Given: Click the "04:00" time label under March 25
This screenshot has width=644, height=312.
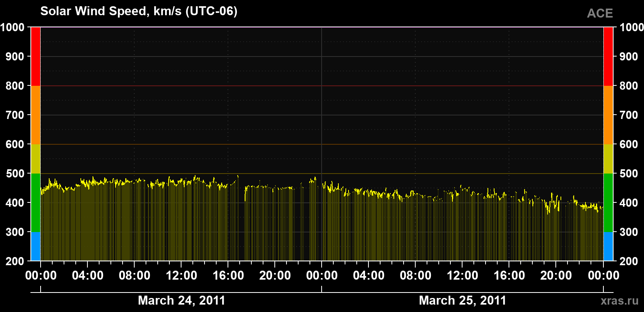Looking at the screenshot, I should pos(369,276).
